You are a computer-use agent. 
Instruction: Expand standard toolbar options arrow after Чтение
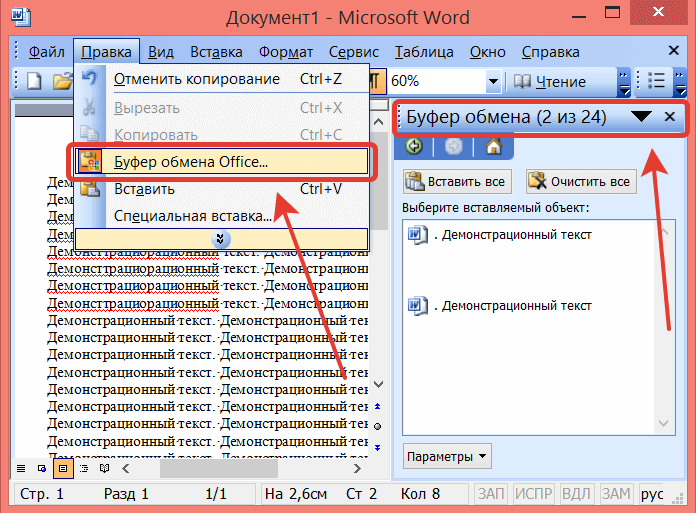[624, 82]
